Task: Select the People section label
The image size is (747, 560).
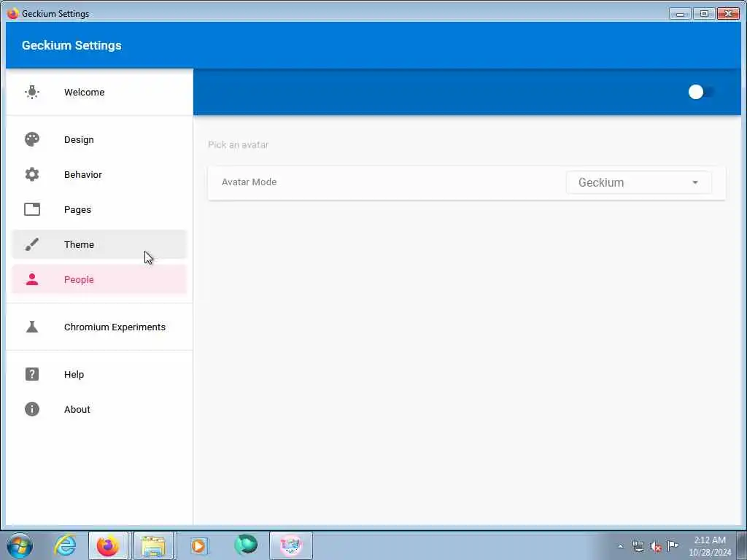Action: point(79,279)
